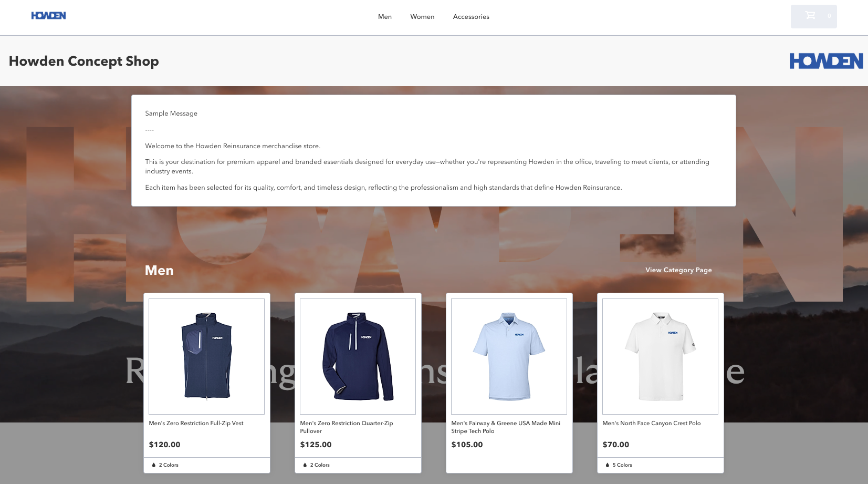Open the shopping cart
Viewport: 868px width, 484px height.
[x=813, y=16]
